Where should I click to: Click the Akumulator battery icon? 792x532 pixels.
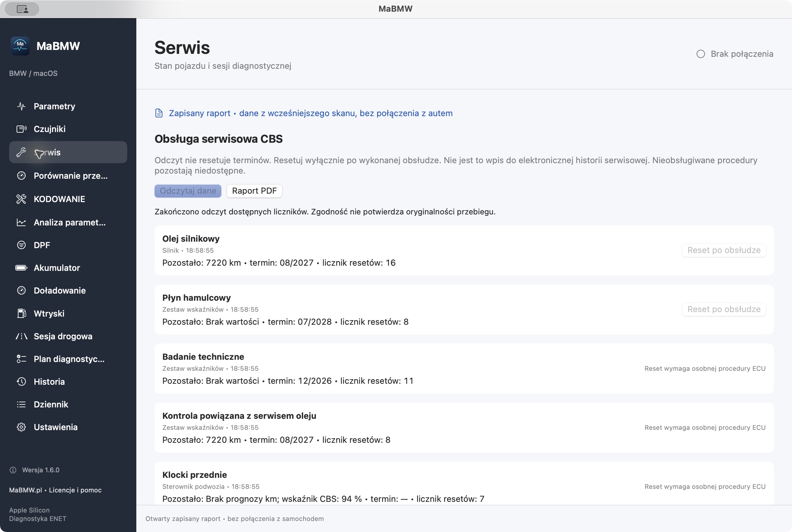pyautogui.click(x=21, y=268)
